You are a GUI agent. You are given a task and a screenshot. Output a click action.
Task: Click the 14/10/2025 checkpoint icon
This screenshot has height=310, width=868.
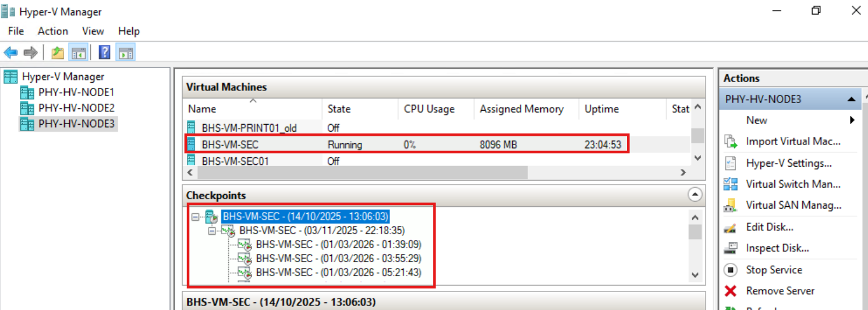click(211, 217)
